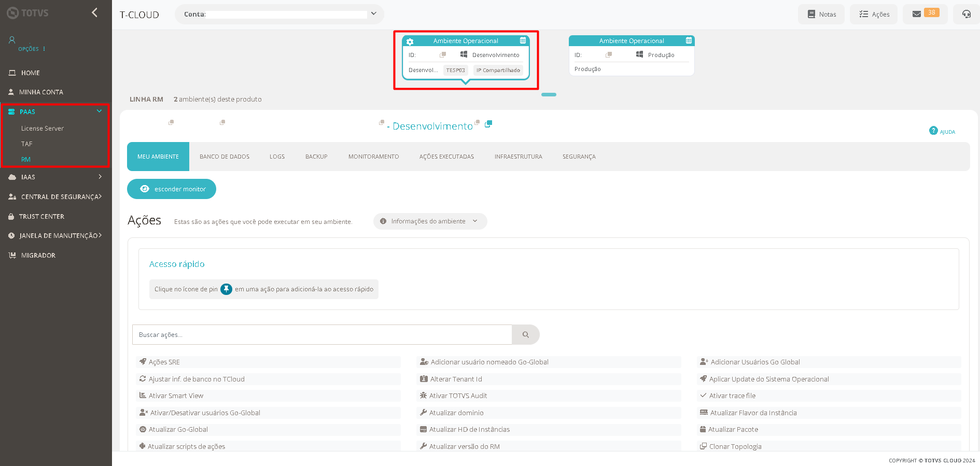Screen dimensions: 980x466
Task: Focus the Buscar ações search field
Action: coord(322,335)
